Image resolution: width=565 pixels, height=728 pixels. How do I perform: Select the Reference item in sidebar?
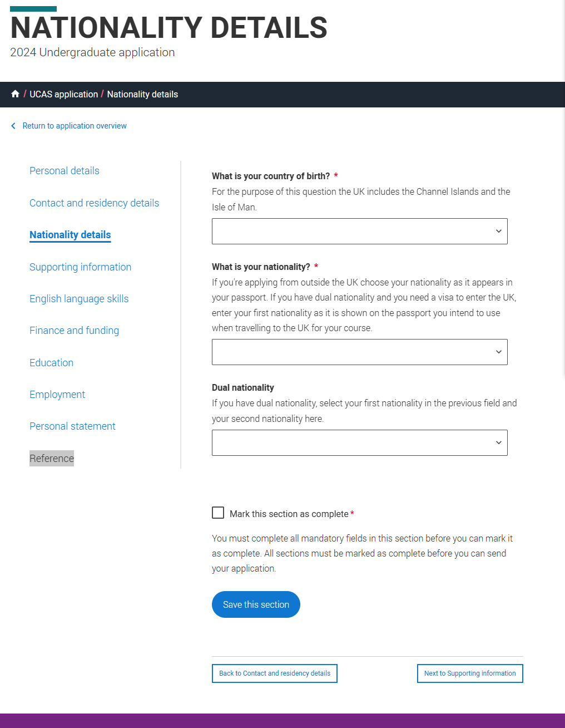point(52,458)
